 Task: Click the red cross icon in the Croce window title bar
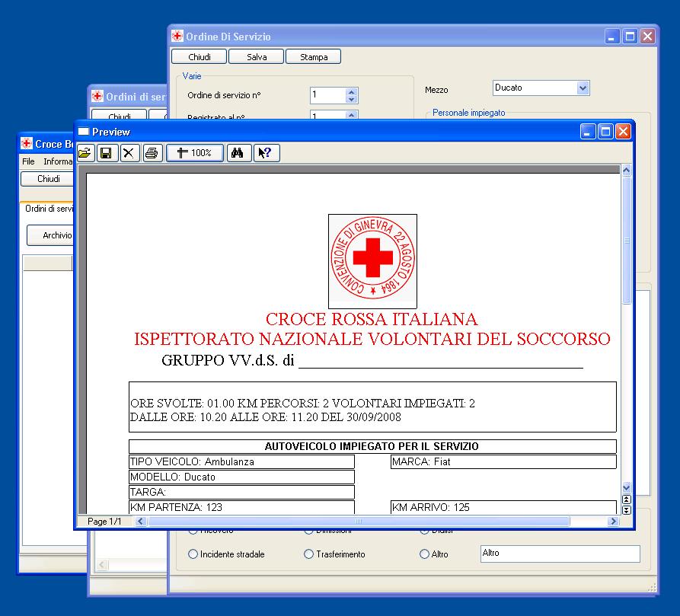[x=27, y=143]
